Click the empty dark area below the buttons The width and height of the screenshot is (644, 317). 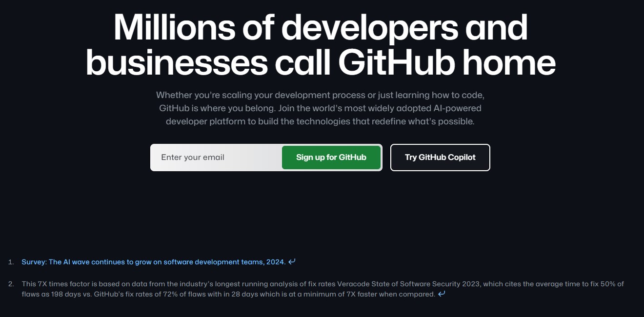pos(322,210)
